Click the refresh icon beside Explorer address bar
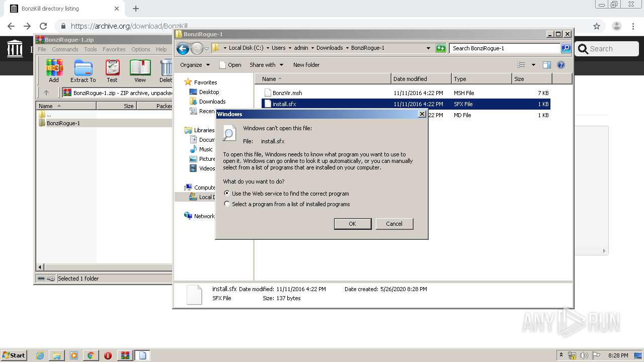The width and height of the screenshot is (644, 362). tap(441, 48)
